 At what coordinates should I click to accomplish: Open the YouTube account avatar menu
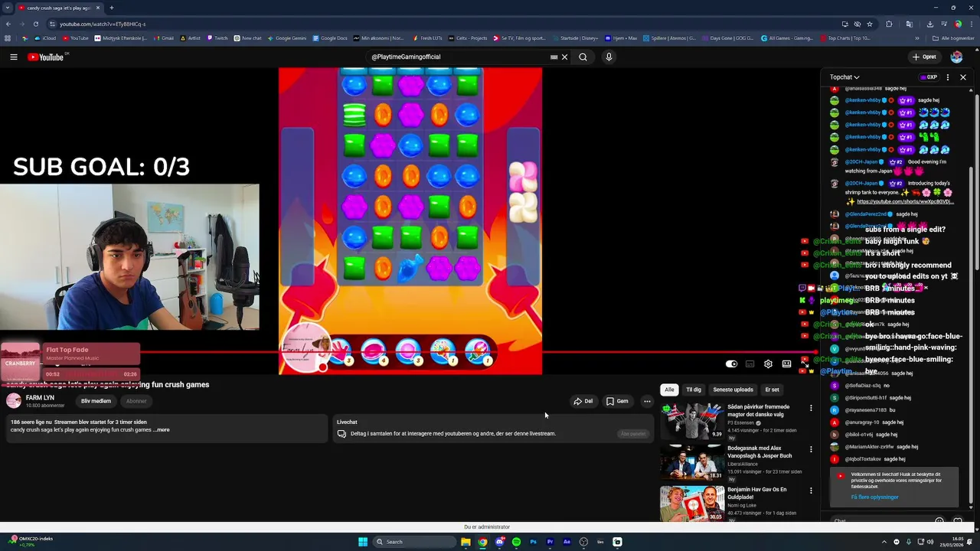pyautogui.click(x=956, y=57)
